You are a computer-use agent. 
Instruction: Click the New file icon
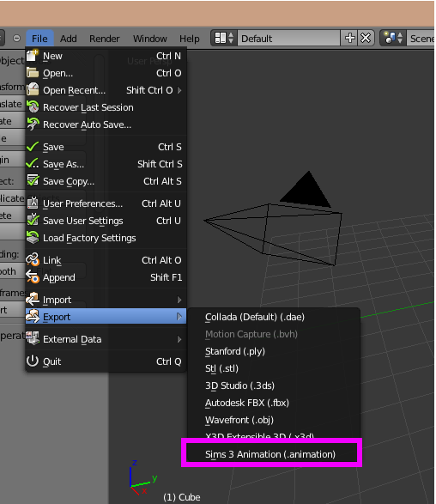point(33,56)
